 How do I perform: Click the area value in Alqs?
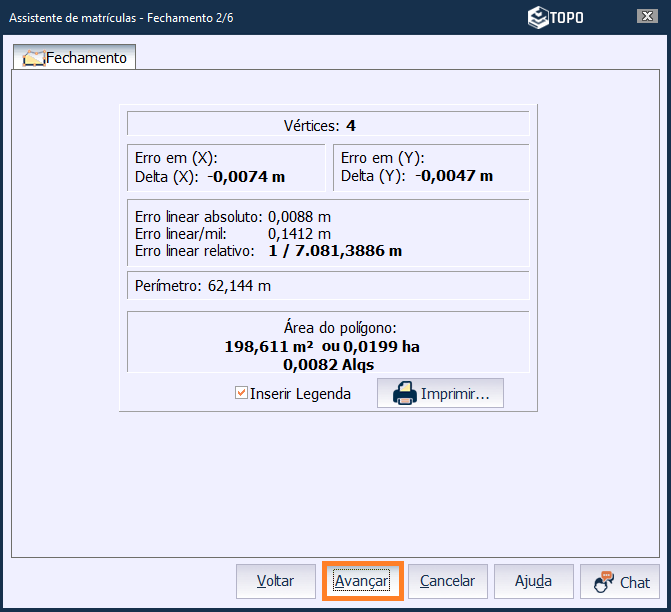click(322, 365)
